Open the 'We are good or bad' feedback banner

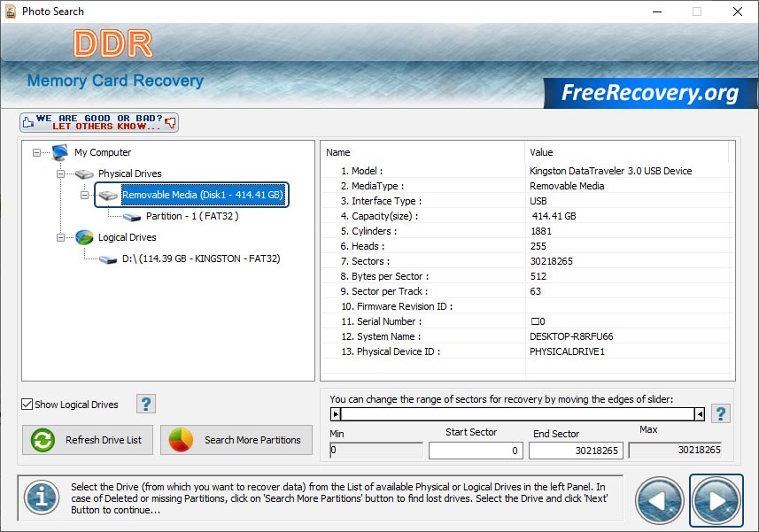99,122
